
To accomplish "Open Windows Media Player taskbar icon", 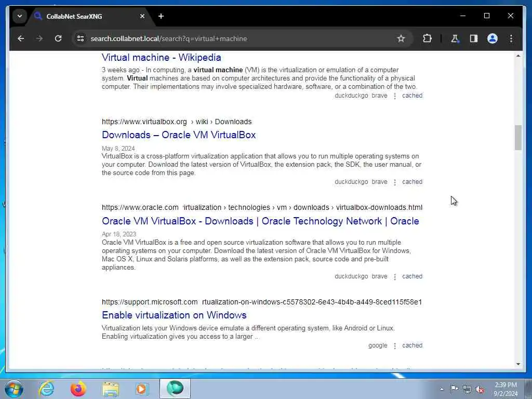I will click(x=142, y=389).
